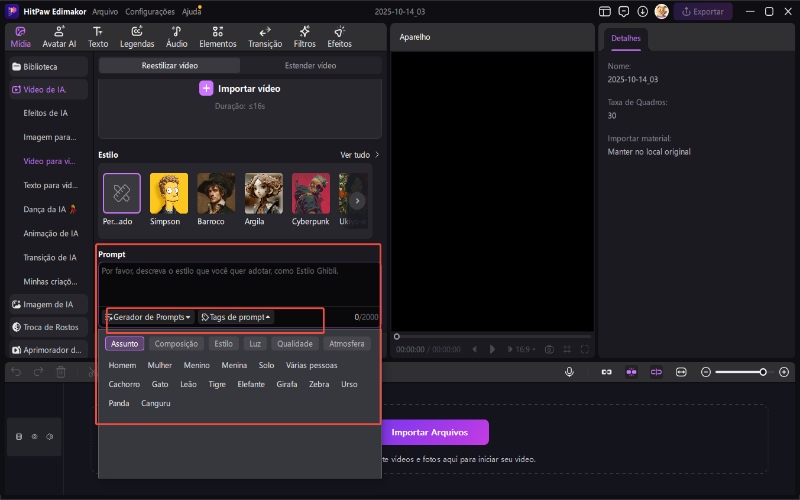Open the Elementos panel

click(218, 37)
